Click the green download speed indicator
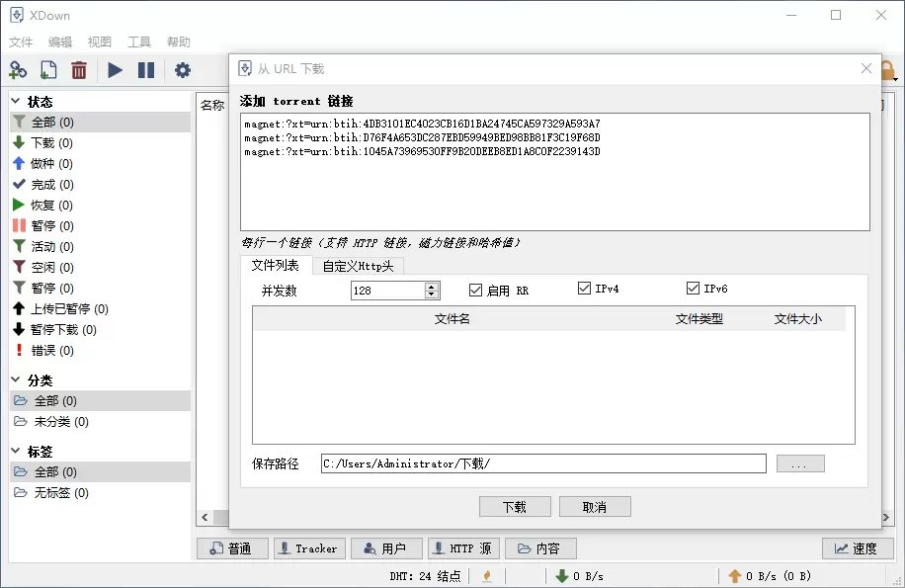This screenshot has height=588, width=905. [580, 576]
